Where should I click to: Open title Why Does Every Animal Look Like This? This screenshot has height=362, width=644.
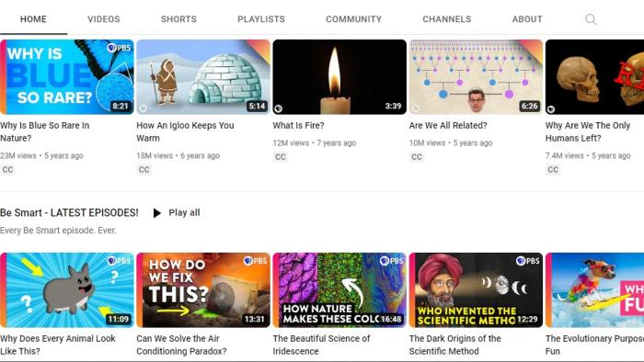(x=58, y=345)
